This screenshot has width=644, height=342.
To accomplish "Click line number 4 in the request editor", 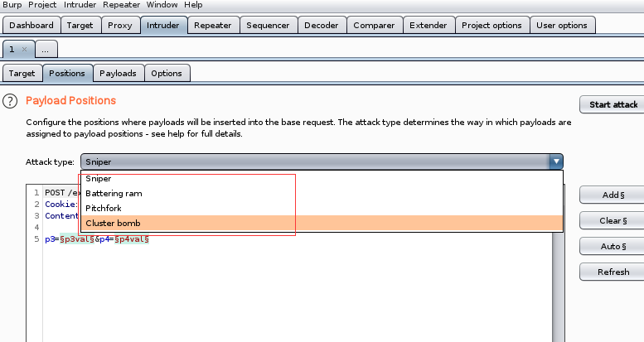I will tap(36, 228).
